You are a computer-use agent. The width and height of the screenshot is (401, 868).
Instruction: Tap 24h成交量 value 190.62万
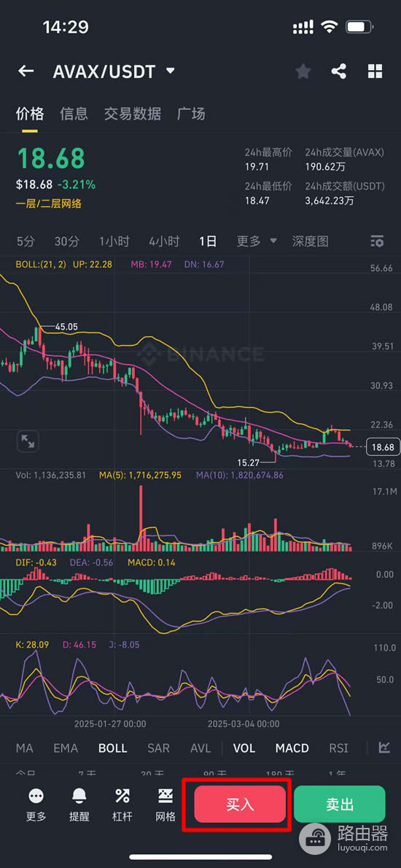tap(325, 166)
